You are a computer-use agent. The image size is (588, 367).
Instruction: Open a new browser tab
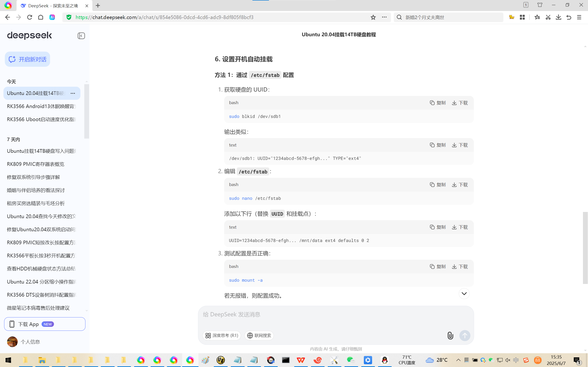[98, 6]
